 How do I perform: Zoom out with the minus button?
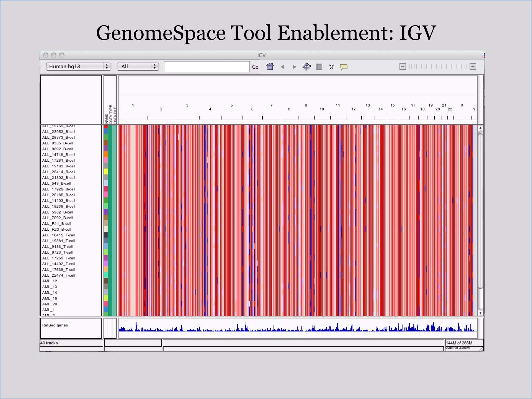403,67
